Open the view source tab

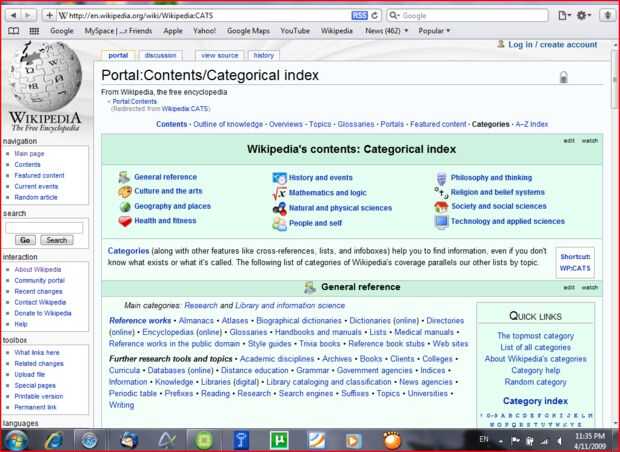click(x=219, y=55)
